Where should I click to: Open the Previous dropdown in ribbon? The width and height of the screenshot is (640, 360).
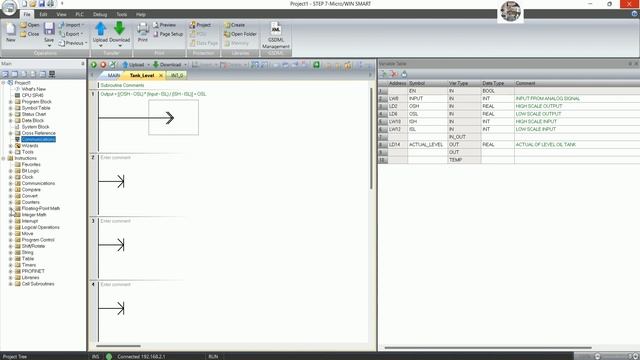pos(73,43)
